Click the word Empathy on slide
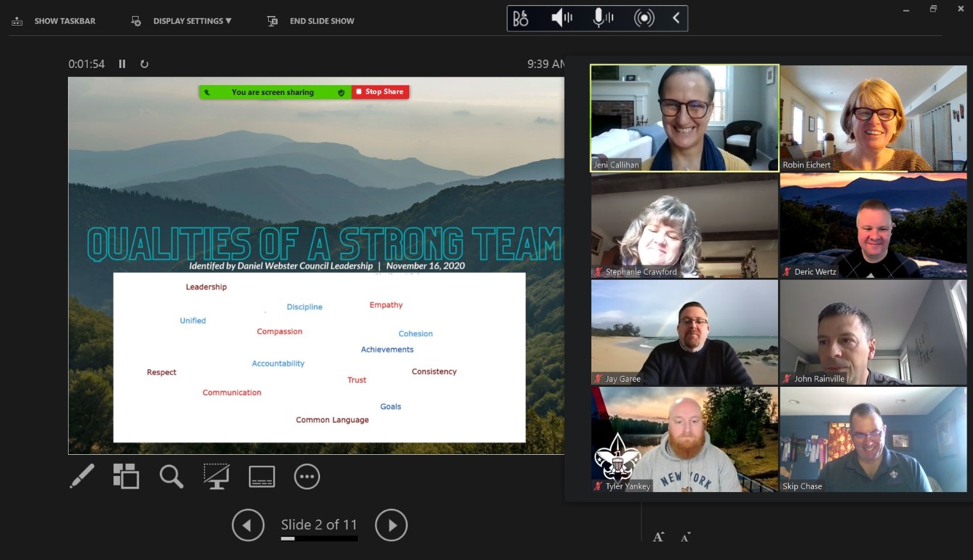The height and width of the screenshot is (560, 973). (386, 305)
